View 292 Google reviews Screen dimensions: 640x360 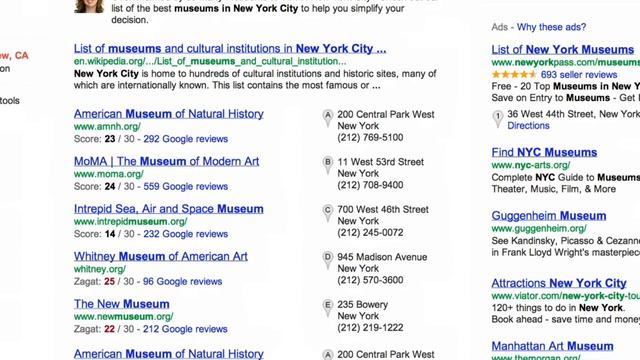185,139
